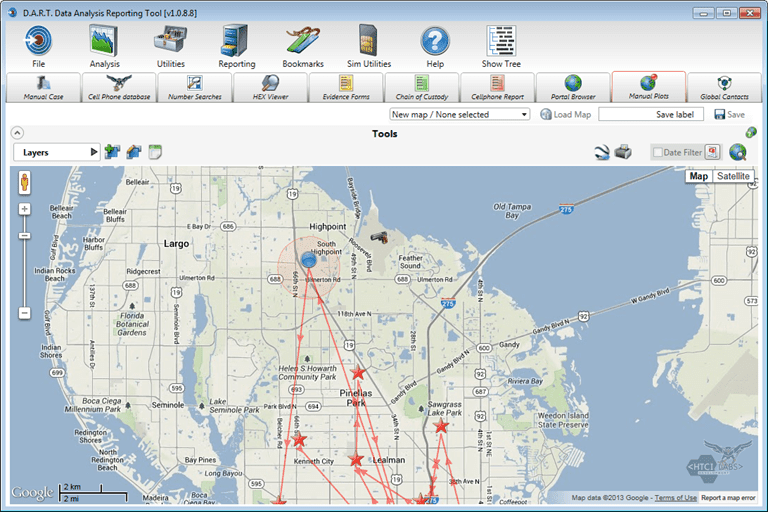Click the route path tool icon

click(x=602, y=153)
